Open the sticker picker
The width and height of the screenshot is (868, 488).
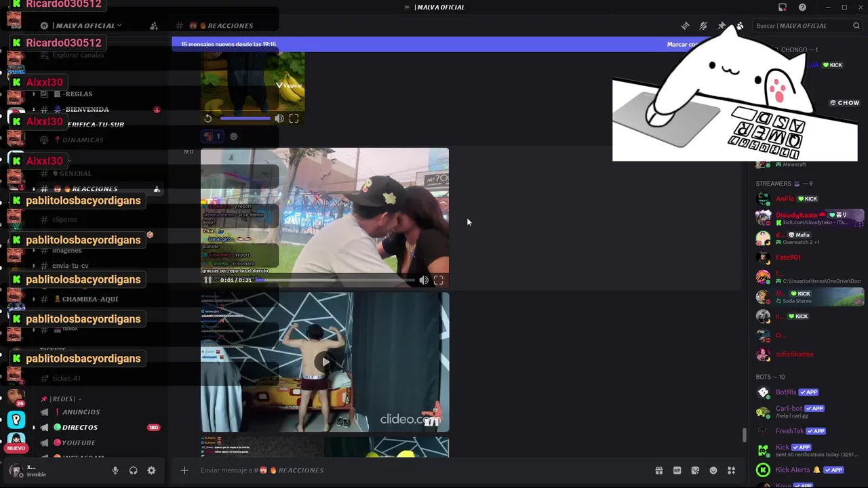point(695,470)
